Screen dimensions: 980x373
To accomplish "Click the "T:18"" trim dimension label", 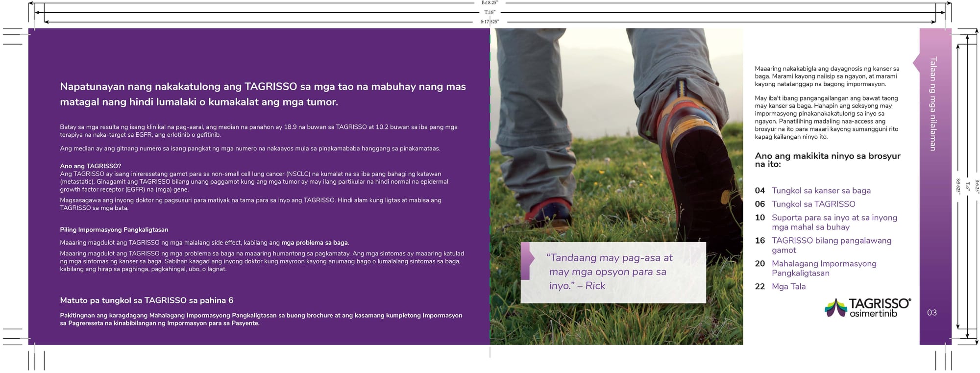I will pos(490,12).
